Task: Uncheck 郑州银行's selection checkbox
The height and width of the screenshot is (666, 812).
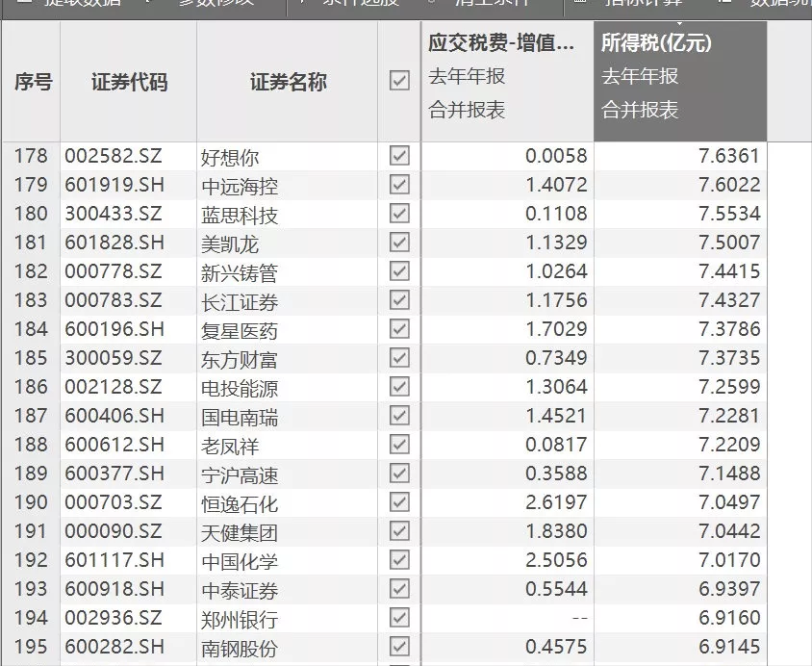Action: coord(399,621)
